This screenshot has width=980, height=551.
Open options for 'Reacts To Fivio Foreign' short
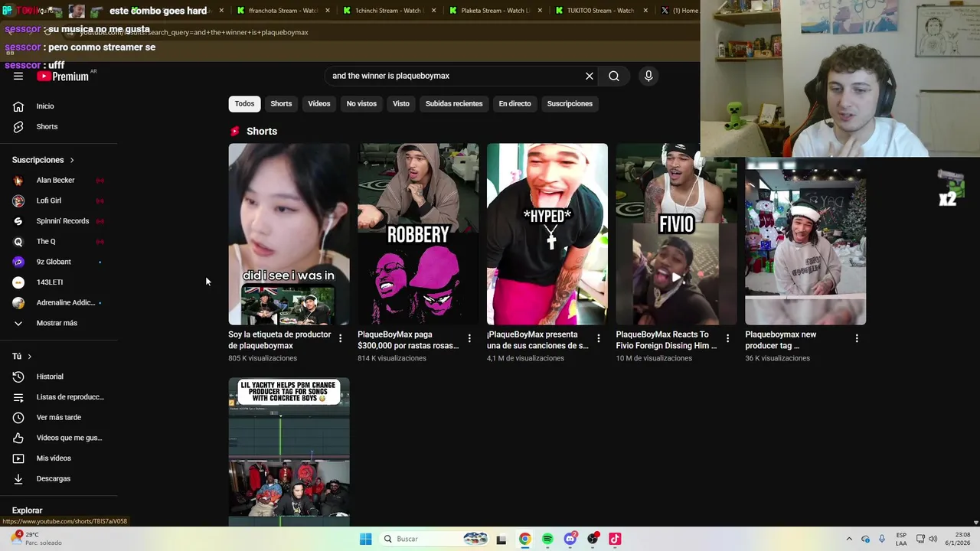coord(727,338)
